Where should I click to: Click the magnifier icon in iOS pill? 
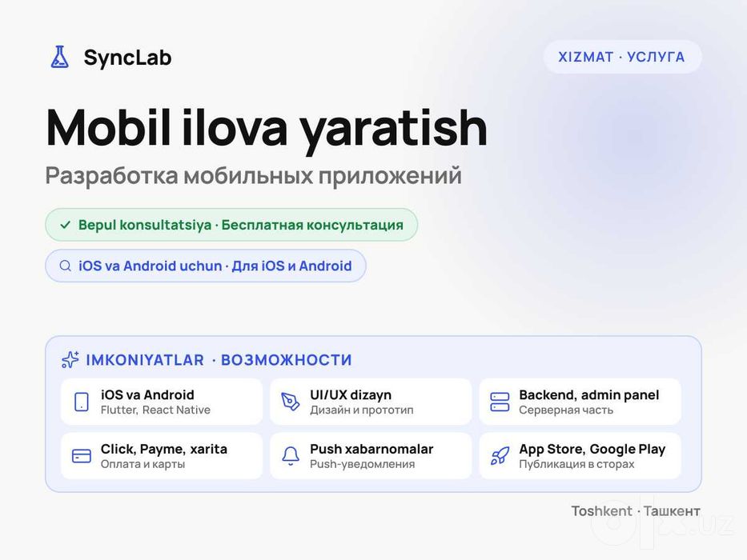click(66, 266)
